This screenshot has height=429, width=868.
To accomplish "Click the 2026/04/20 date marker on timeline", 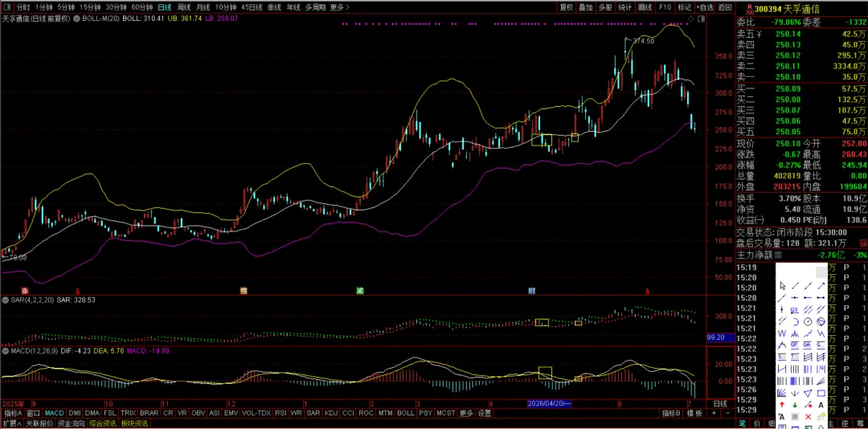I will 549,403.
